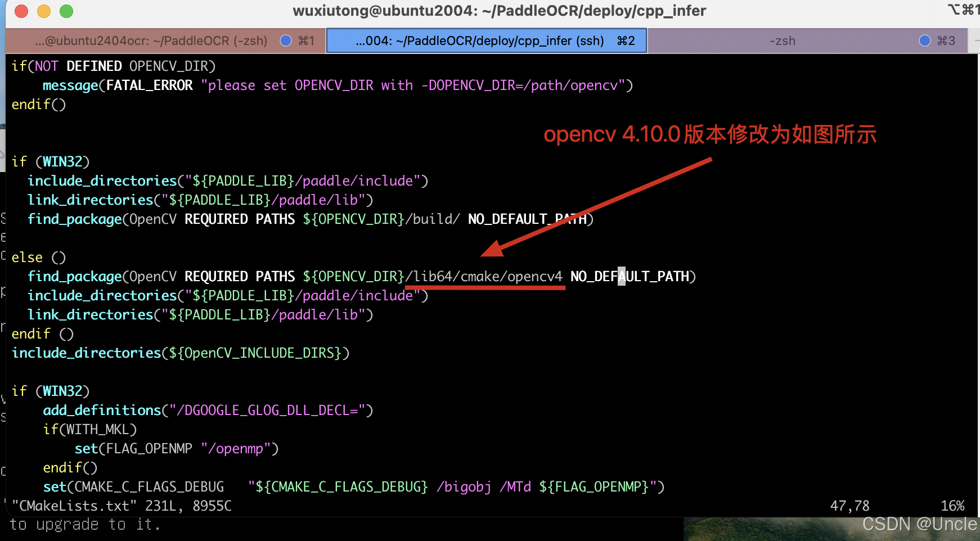Click the set(CMAKE_C_FLAGS_DEBUG line
The width and height of the screenshot is (980, 541).
(354, 487)
